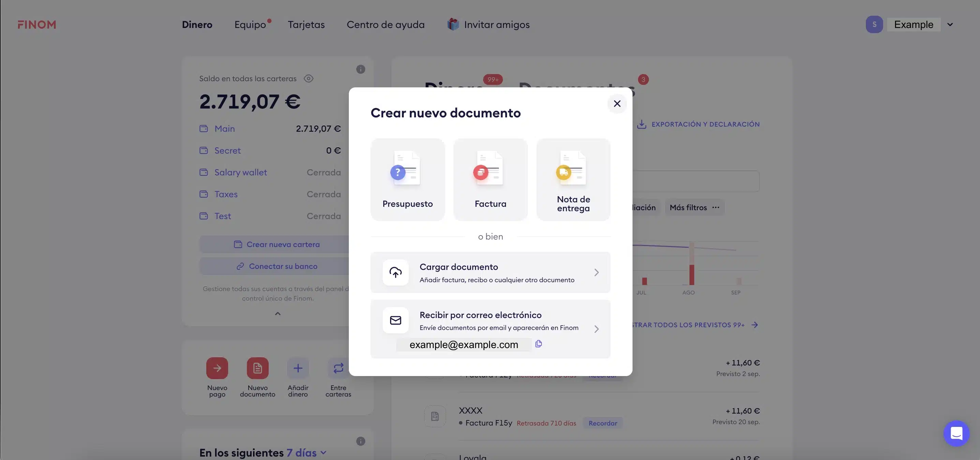Collapse the wallets list chevron
This screenshot has width=980, height=460.
click(278, 313)
